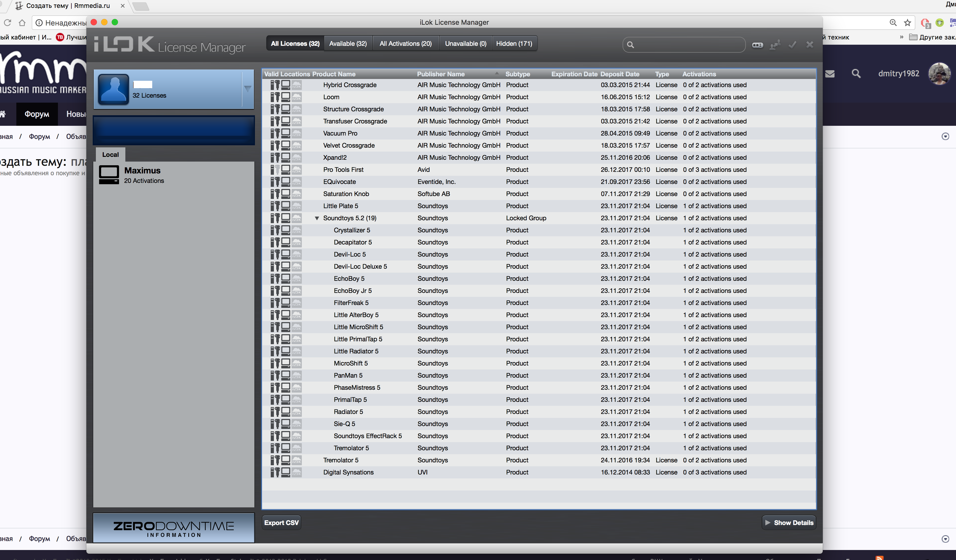The image size is (956, 560).
Task: Expand the Show Details panel
Action: tap(789, 522)
